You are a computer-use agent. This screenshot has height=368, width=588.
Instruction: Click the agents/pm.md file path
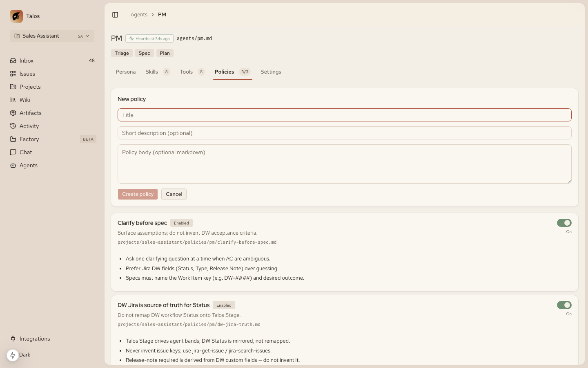[x=194, y=38]
